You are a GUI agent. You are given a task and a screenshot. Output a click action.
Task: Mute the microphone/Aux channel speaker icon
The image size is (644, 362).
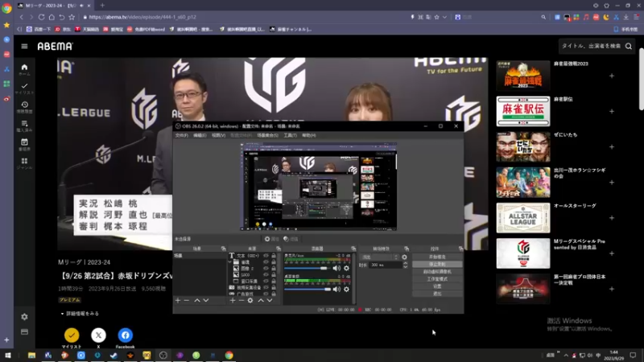pos(336,268)
